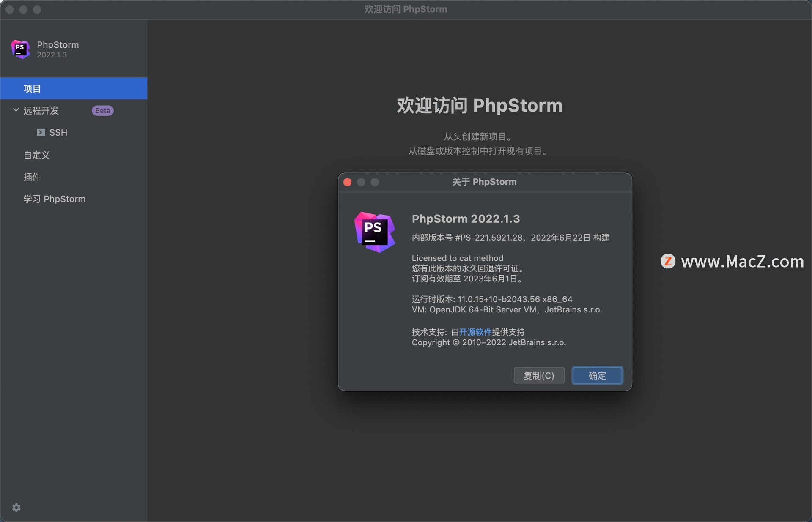Open the 插件 section

pos(32,177)
